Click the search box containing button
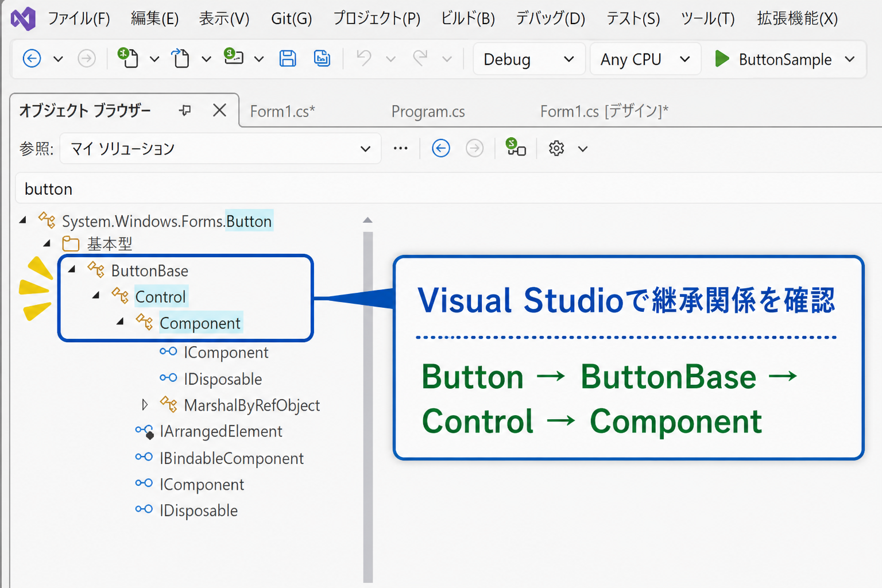Image resolution: width=882 pixels, height=588 pixels. 448,189
